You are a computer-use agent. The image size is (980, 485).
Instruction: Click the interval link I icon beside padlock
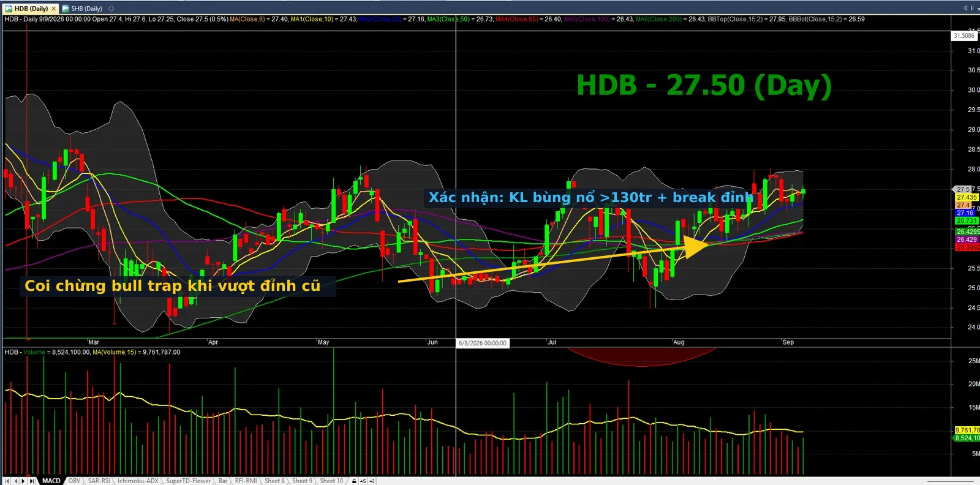[x=372, y=481]
